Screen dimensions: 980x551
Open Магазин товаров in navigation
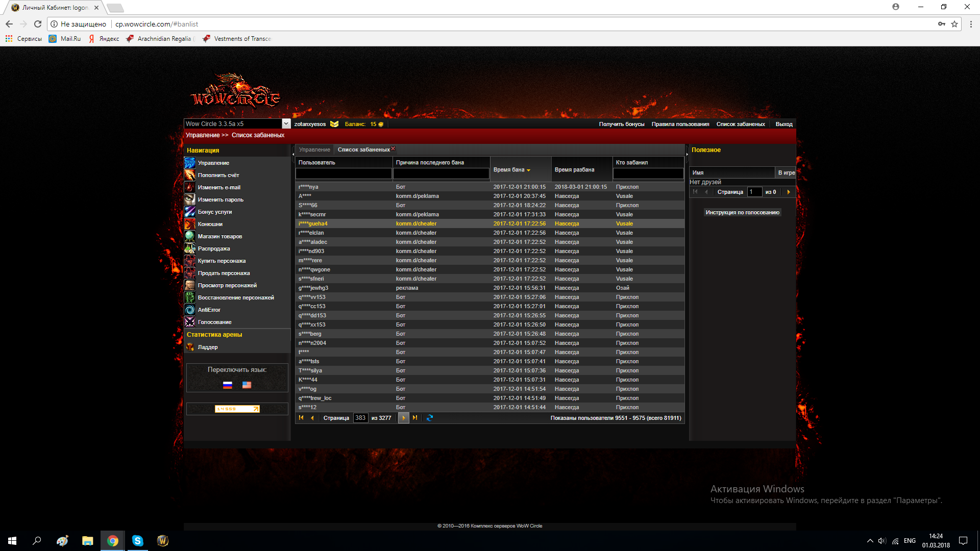tap(220, 236)
